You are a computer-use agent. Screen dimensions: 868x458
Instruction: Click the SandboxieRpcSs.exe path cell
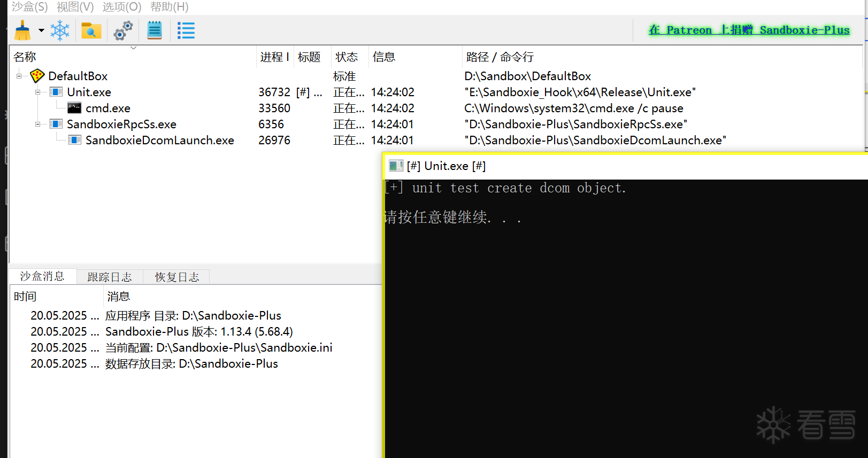tap(576, 124)
